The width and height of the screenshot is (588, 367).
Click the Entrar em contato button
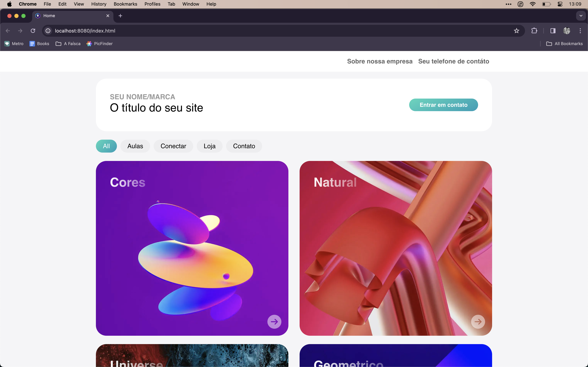pyautogui.click(x=443, y=105)
